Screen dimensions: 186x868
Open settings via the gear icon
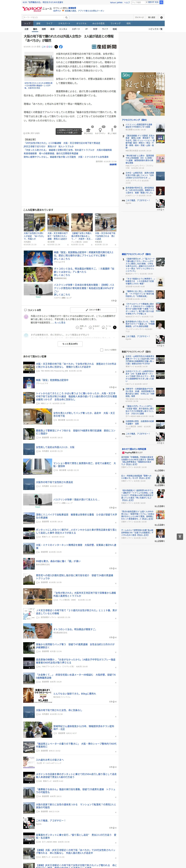pos(161,18)
